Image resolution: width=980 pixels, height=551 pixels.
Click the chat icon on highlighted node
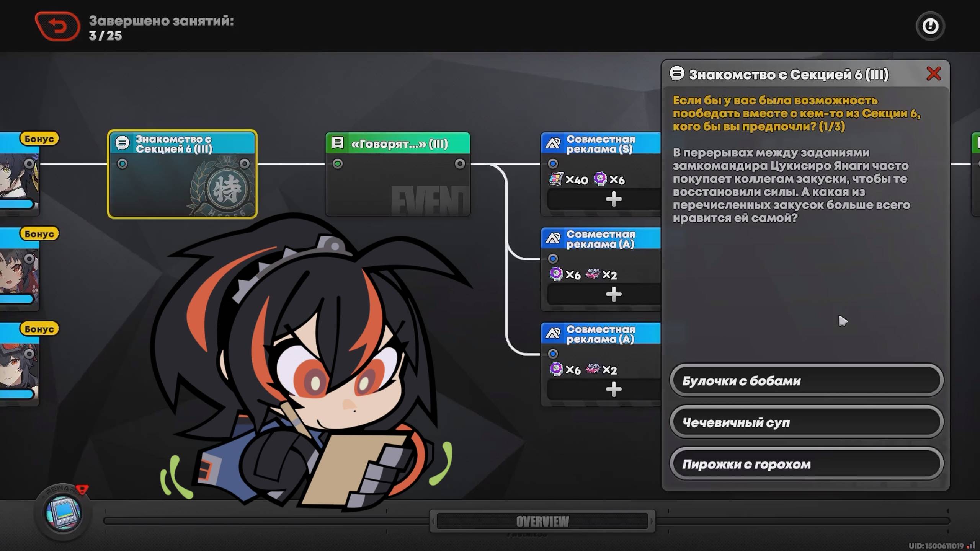click(122, 143)
